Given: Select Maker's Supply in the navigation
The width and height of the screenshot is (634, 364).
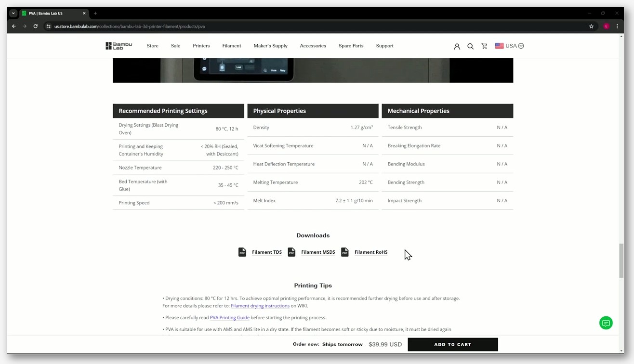Looking at the screenshot, I should coord(270,46).
